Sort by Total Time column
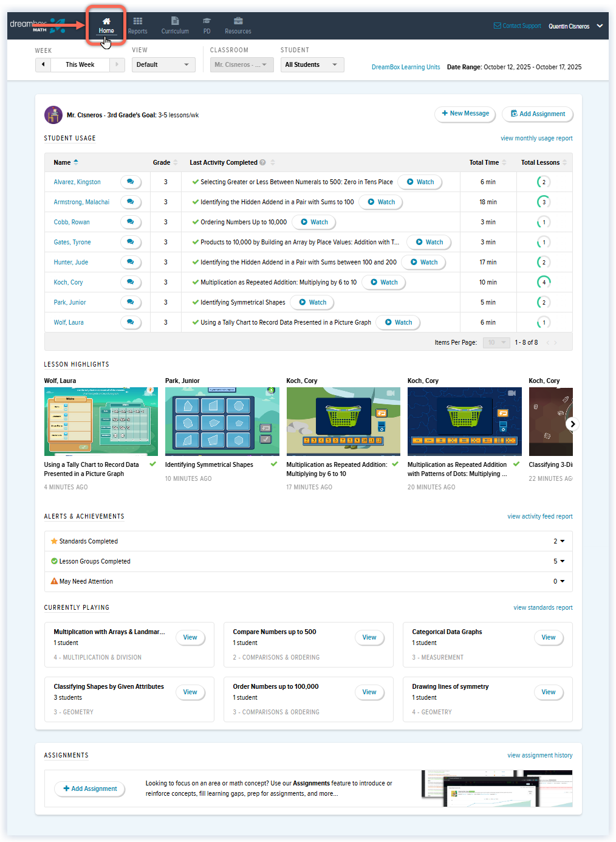This screenshot has height=842, width=616. tap(488, 162)
